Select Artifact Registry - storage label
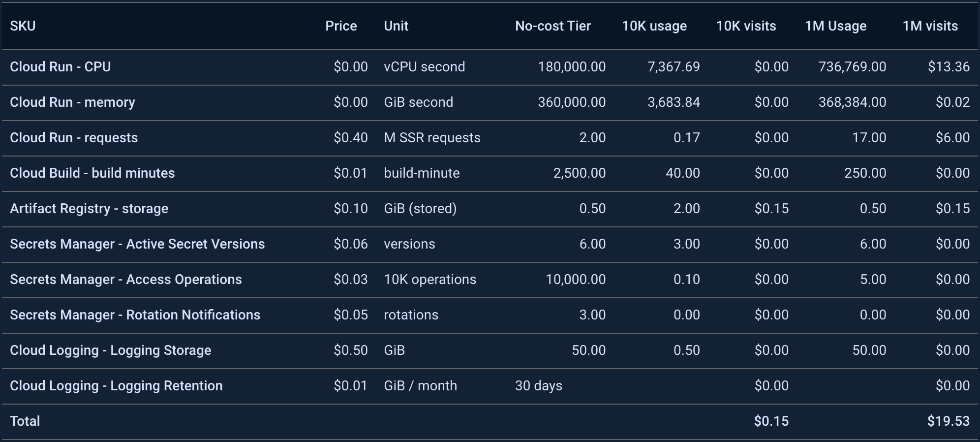The height and width of the screenshot is (442, 980). (89, 209)
